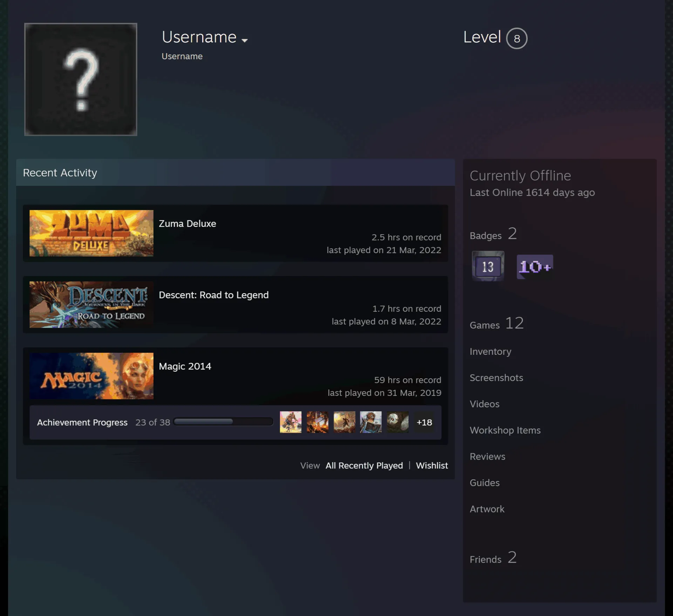Screen dimensions: 673x616
Task: Click 'last played on 21 Mar, 2022' text
Action: (384, 250)
